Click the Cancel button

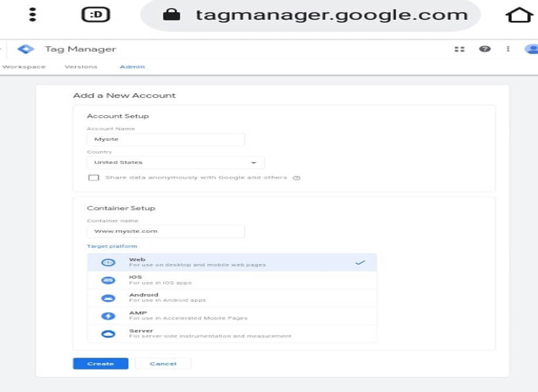point(163,364)
